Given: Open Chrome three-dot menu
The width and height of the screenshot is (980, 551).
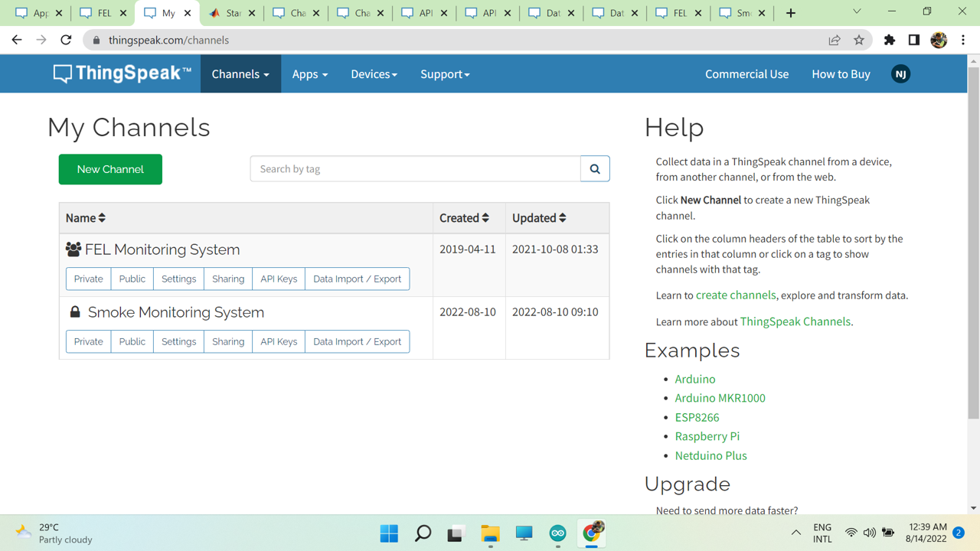Looking at the screenshot, I should tap(963, 40).
